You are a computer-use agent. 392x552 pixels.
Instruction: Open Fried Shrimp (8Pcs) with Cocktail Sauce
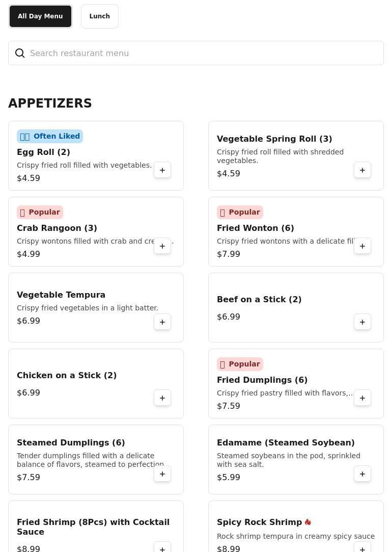[93, 527]
